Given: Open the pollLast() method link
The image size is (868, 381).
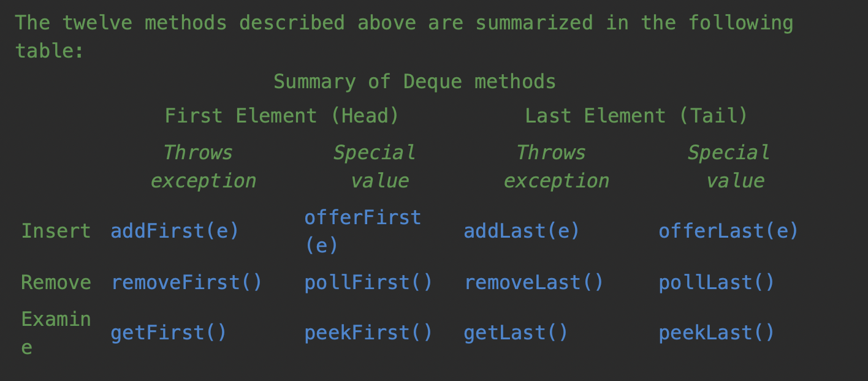Looking at the screenshot, I should tap(717, 282).
